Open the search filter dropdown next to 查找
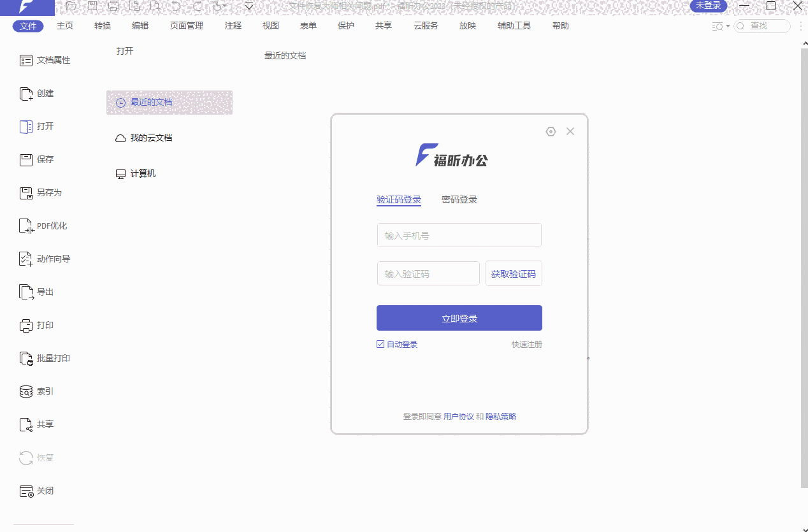Screen dimensions: 808x532 point(721,26)
